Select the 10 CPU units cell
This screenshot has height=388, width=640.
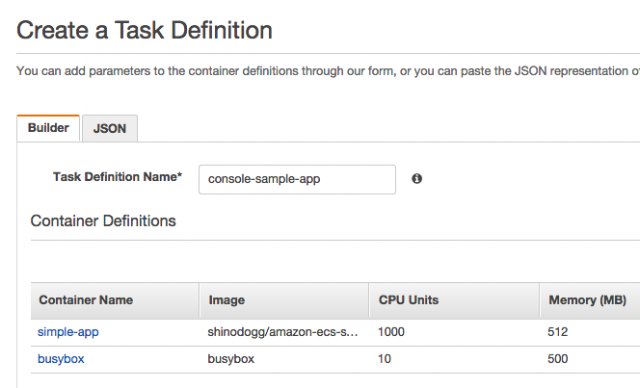(x=384, y=359)
